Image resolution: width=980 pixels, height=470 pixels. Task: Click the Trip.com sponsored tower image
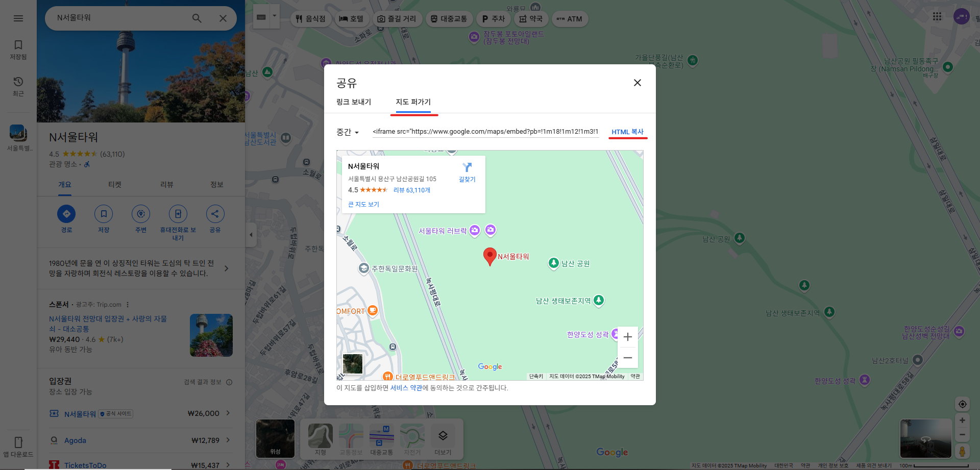pyautogui.click(x=211, y=335)
